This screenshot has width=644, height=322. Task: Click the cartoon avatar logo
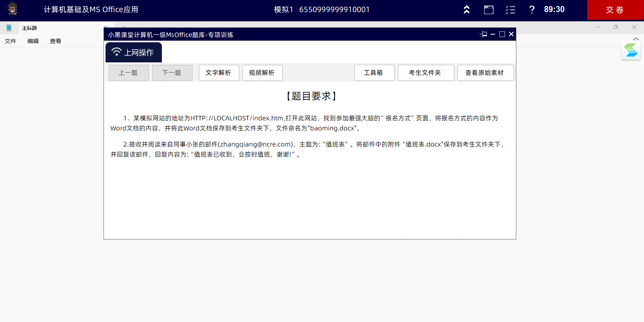tap(12, 9)
